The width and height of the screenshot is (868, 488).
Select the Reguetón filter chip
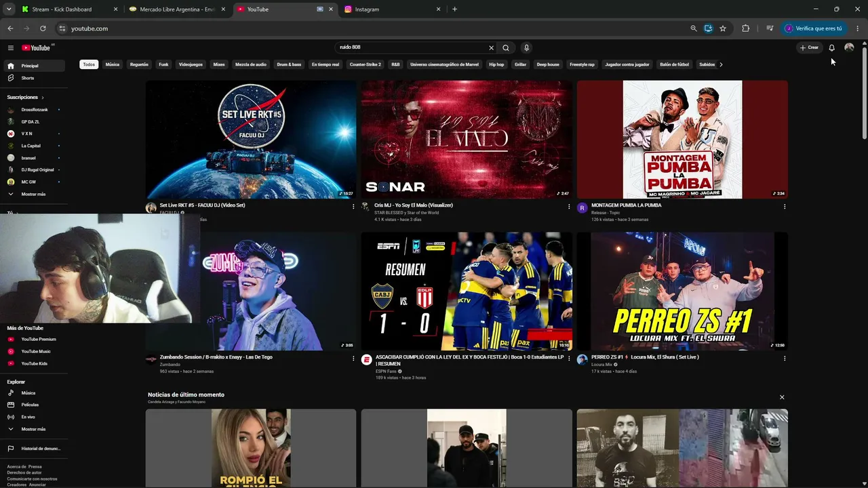139,64
